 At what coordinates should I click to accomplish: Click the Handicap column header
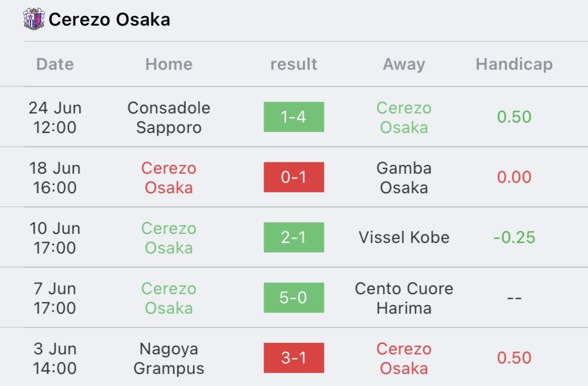pyautogui.click(x=514, y=64)
